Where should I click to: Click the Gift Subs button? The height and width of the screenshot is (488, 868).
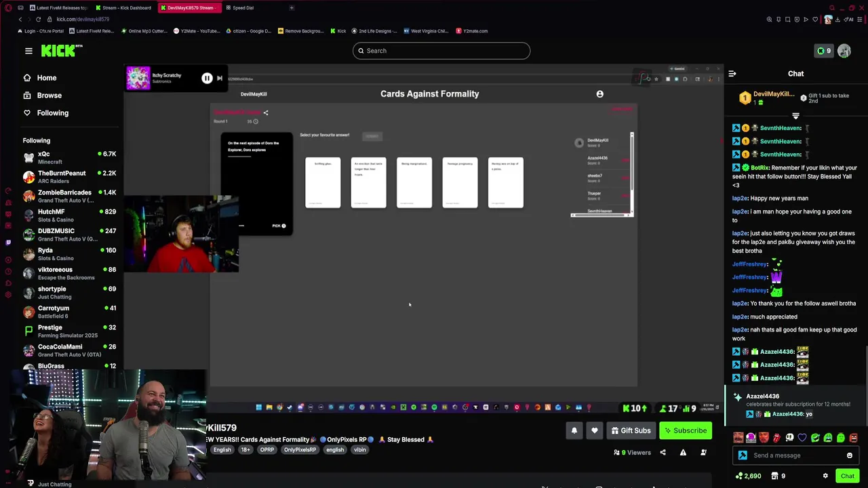pyautogui.click(x=631, y=430)
